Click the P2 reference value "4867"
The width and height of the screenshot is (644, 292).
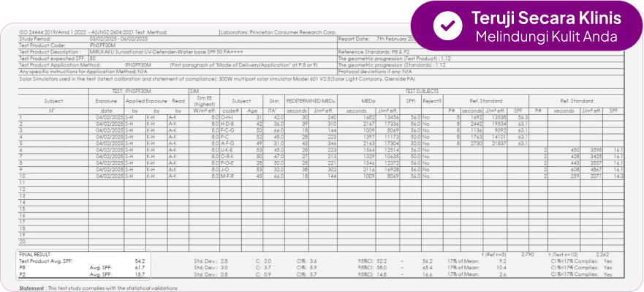coord(596,171)
